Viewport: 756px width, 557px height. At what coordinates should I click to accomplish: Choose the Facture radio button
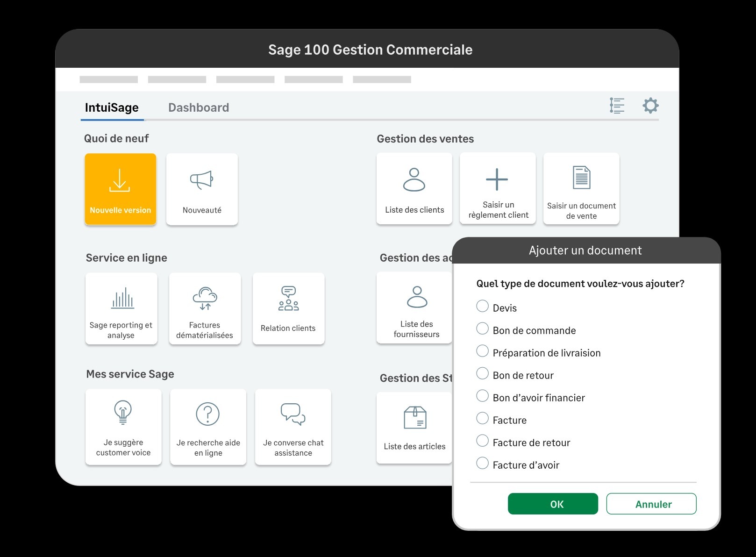pyautogui.click(x=482, y=419)
